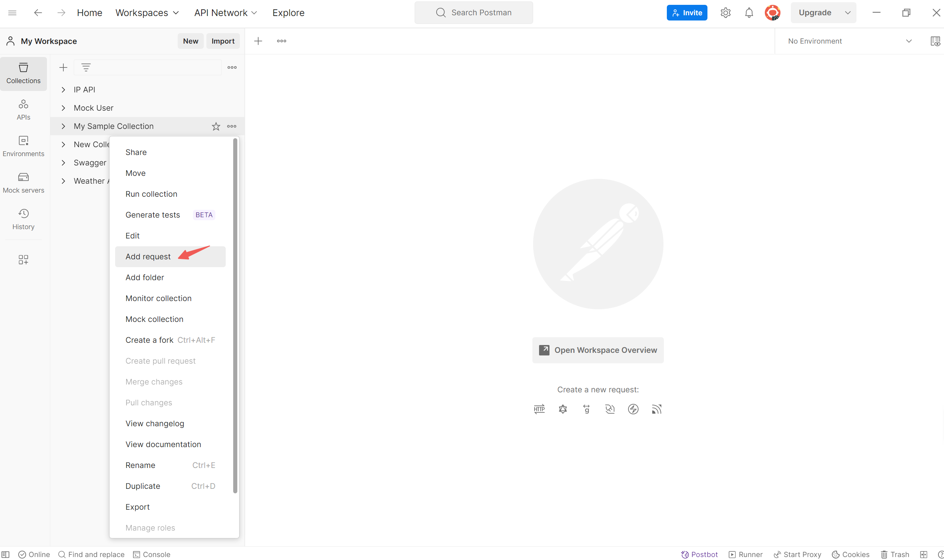Click the Invite button
Image resolution: width=944 pixels, height=560 pixels.
686,12
